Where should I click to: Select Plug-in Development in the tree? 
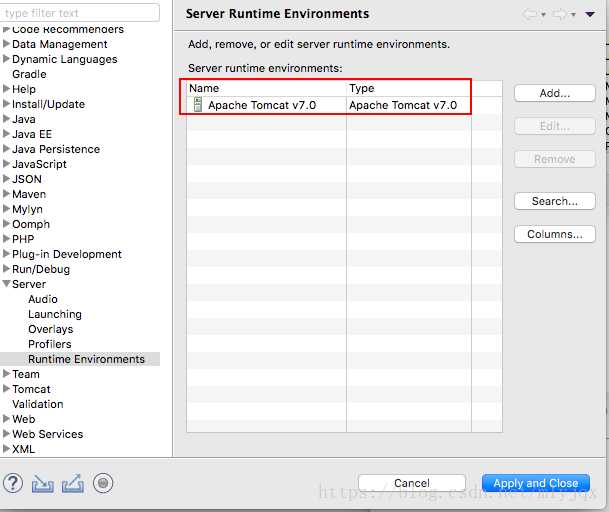tap(67, 254)
